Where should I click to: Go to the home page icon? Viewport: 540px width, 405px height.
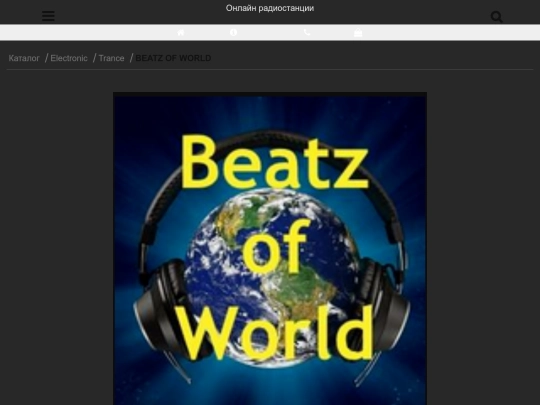point(181,32)
